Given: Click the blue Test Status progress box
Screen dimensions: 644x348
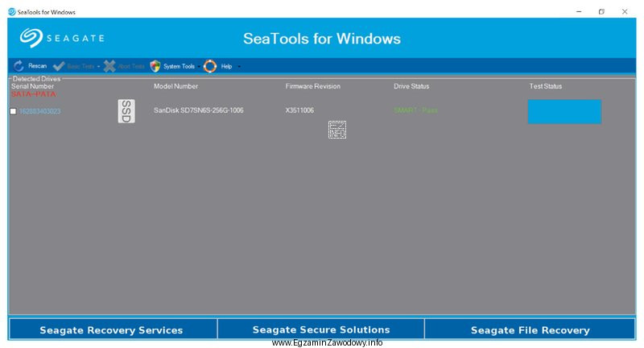Looking at the screenshot, I should (564, 111).
